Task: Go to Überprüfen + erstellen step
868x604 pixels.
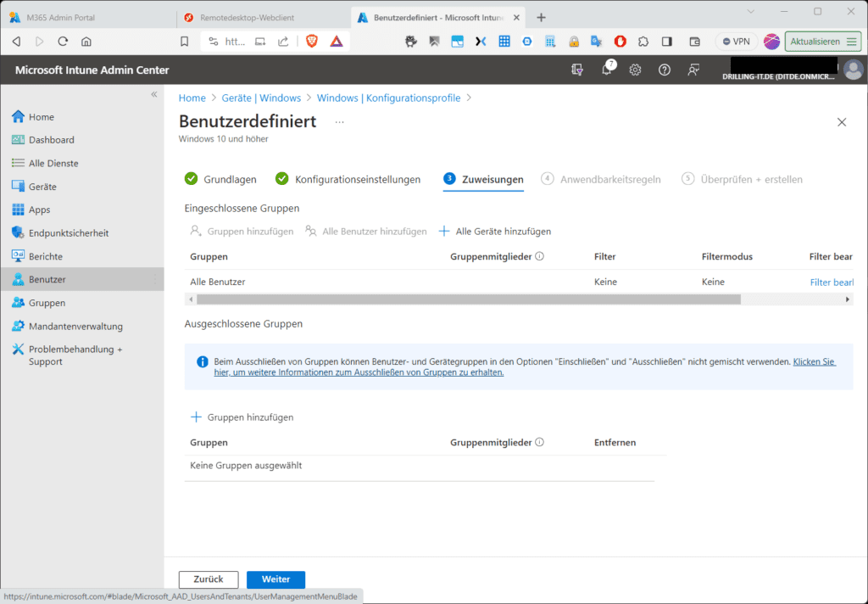Action: click(x=742, y=179)
